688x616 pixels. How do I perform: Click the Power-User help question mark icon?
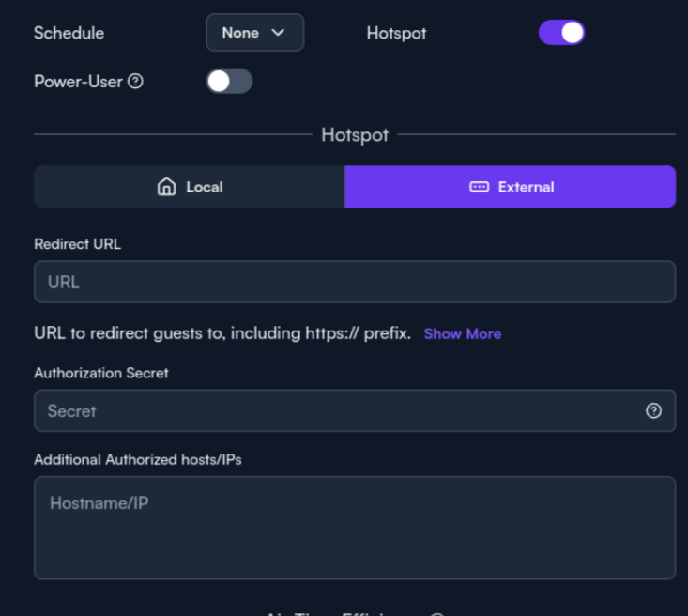coord(135,82)
